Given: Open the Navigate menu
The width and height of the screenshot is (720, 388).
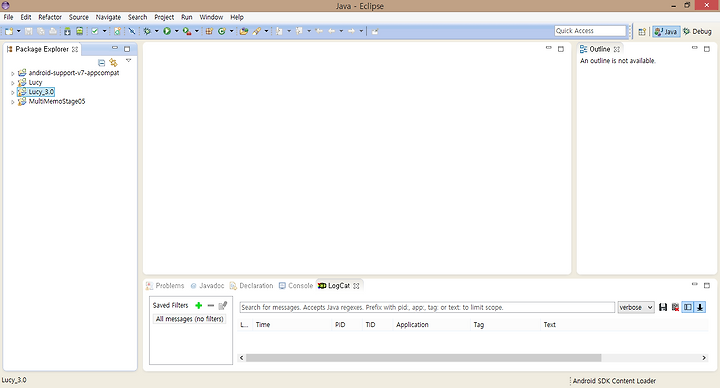Looking at the screenshot, I should point(108,17).
